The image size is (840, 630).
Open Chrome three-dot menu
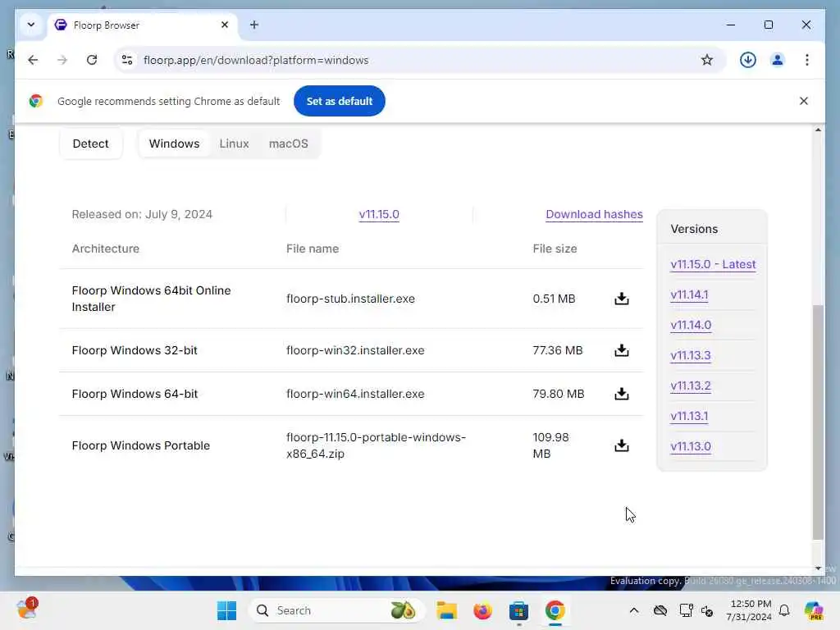(x=807, y=60)
